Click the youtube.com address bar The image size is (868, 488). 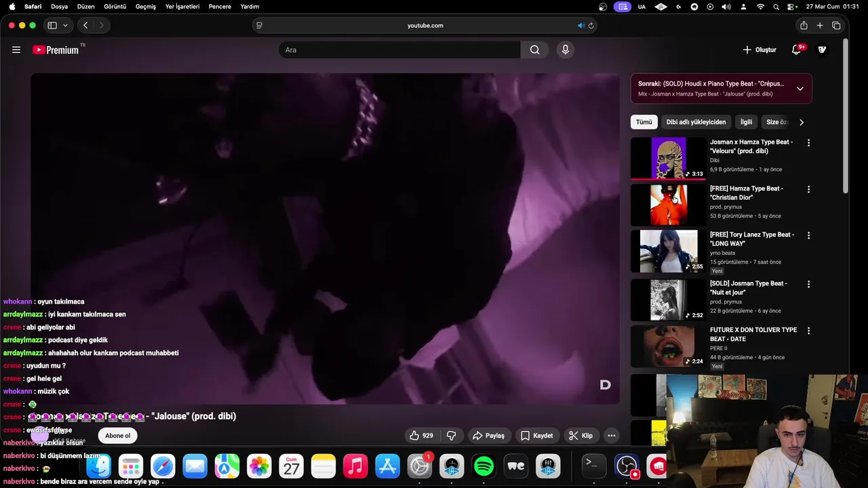(425, 26)
